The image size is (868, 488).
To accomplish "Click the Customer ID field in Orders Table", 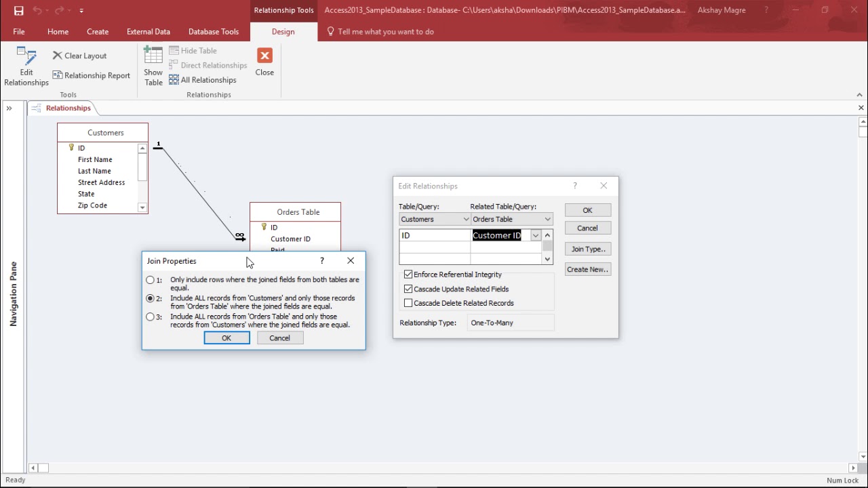I will tap(290, 239).
